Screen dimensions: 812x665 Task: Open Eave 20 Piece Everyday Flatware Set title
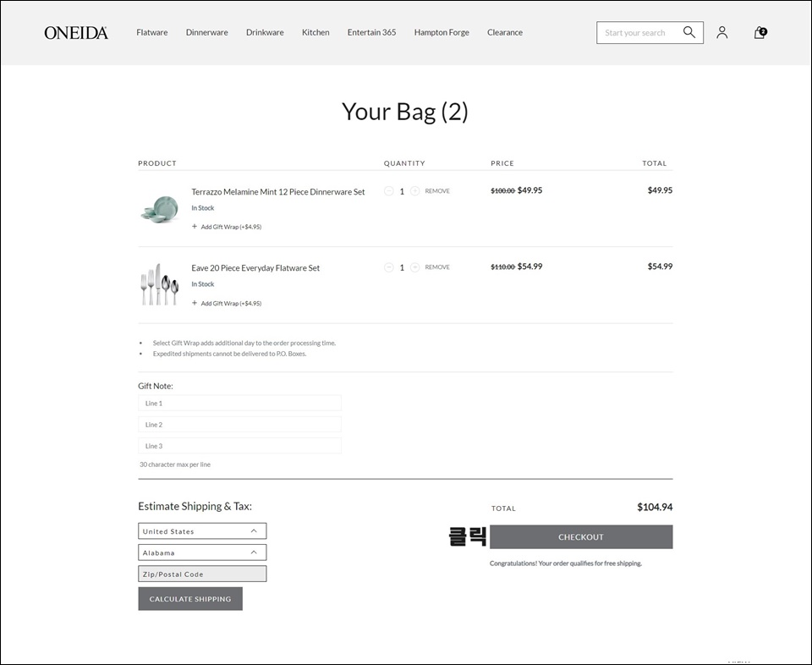click(255, 267)
